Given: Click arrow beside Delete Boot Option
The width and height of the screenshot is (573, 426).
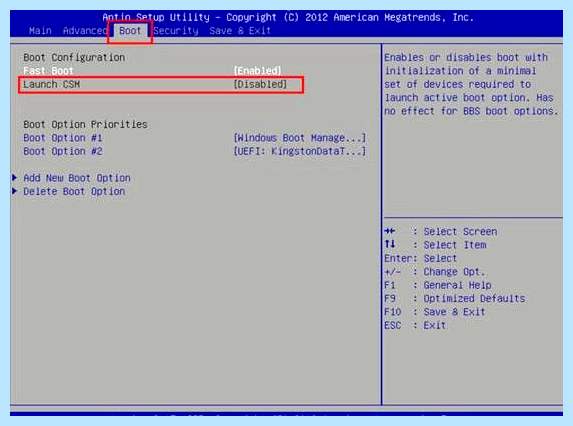Looking at the screenshot, I should click(x=15, y=191).
